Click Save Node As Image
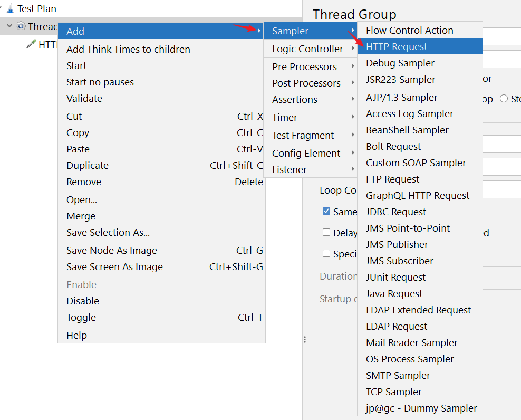521x420 pixels. coord(112,251)
